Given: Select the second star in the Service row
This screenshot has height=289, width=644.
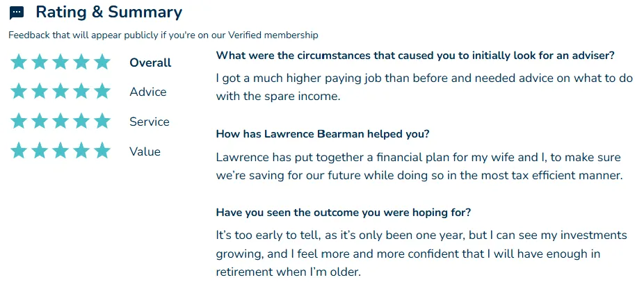Looking at the screenshot, I should tap(40, 121).
